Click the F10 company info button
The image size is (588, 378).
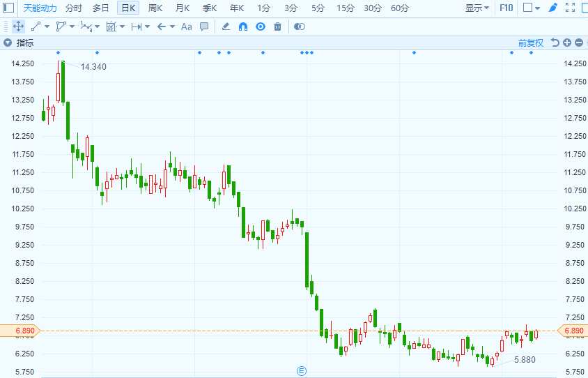(x=506, y=8)
